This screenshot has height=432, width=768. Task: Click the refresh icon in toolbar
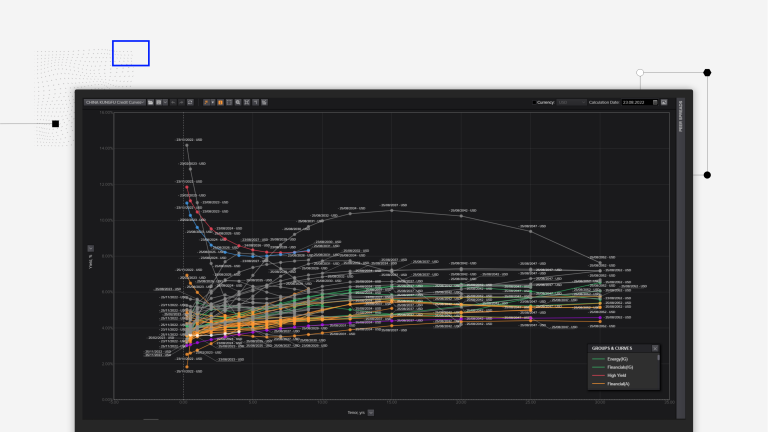pos(190,102)
